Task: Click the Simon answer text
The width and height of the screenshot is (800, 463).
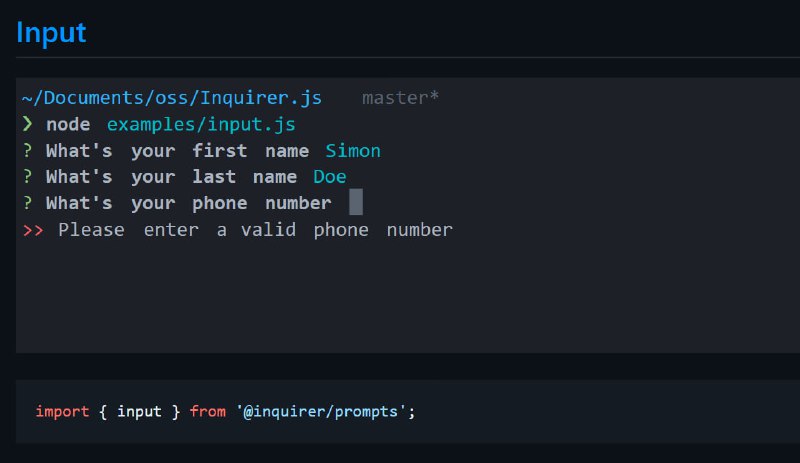Action: tap(353, 151)
